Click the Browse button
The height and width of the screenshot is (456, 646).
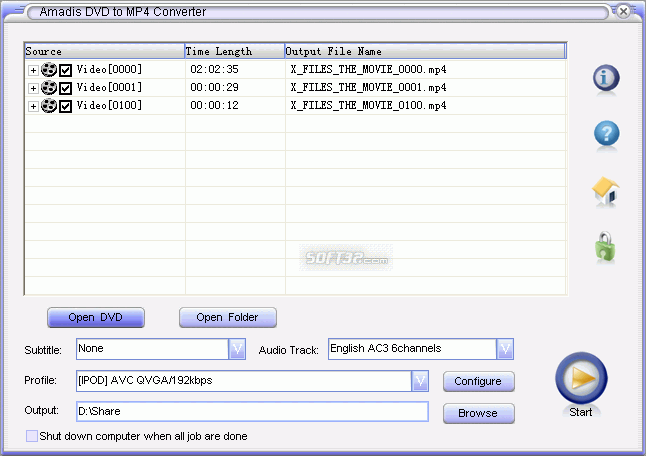[479, 413]
